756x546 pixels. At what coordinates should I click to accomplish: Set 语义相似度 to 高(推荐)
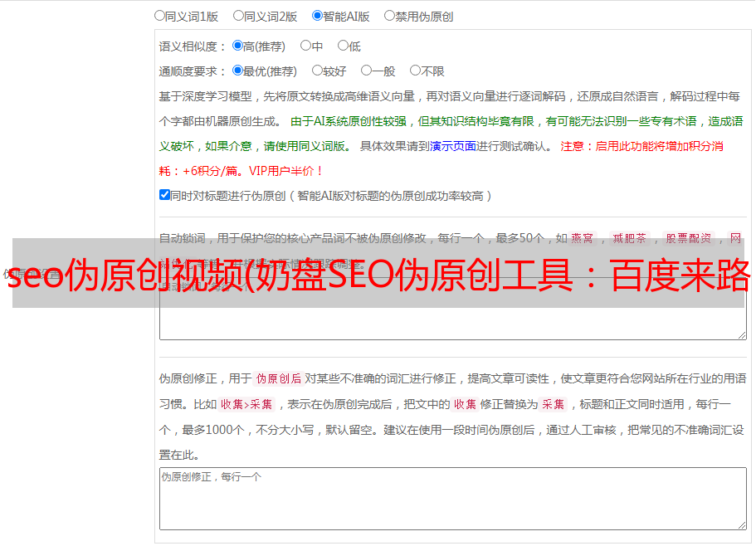[237, 46]
